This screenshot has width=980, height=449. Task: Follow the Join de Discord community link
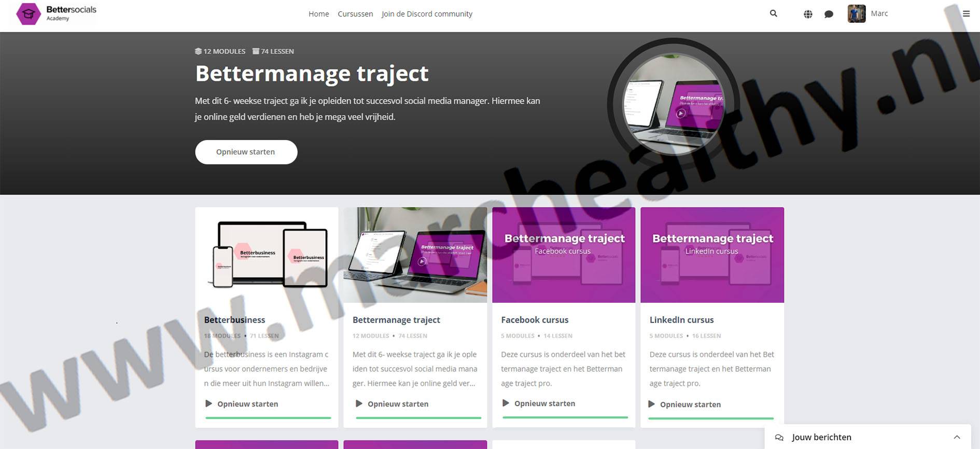pyautogui.click(x=427, y=14)
